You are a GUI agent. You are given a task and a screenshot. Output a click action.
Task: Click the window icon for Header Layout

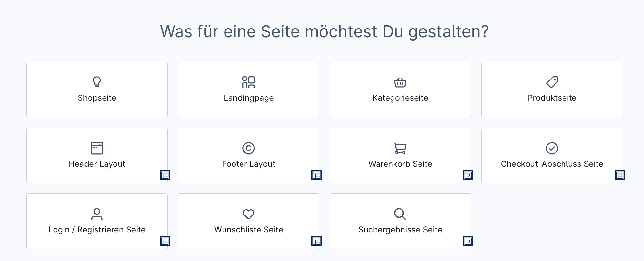97,148
